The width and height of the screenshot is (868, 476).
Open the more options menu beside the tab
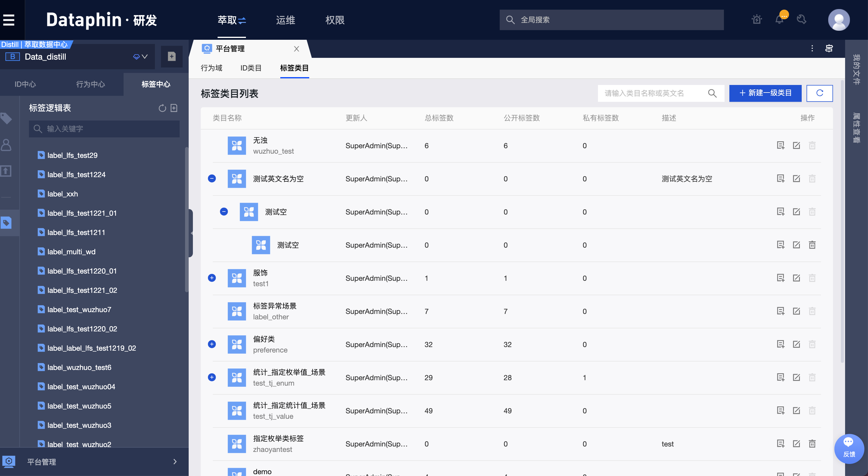tap(813, 48)
